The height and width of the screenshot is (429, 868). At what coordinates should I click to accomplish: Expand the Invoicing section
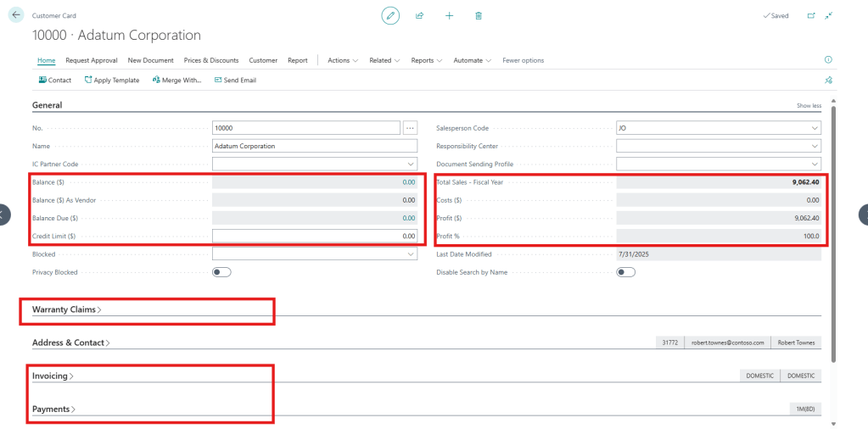(53, 376)
